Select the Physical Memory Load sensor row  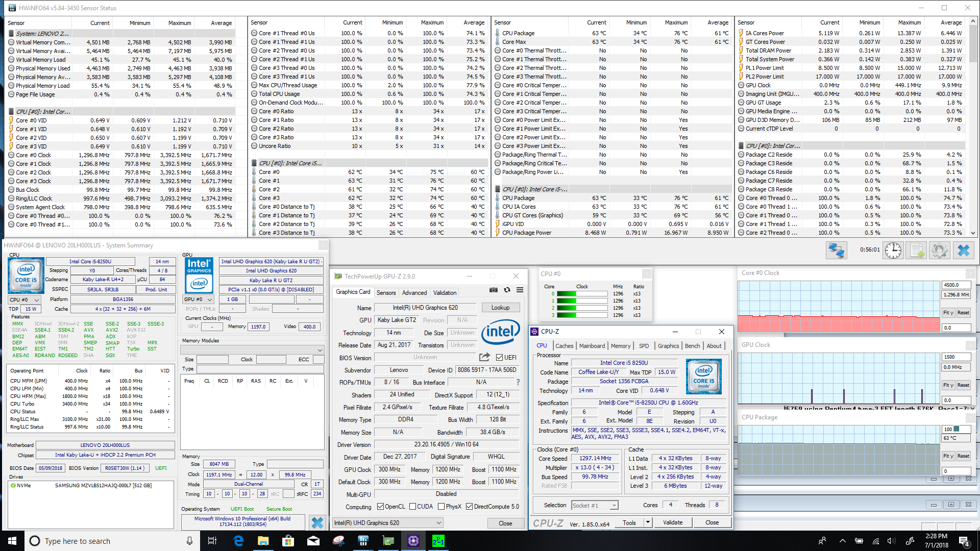[x=121, y=86]
